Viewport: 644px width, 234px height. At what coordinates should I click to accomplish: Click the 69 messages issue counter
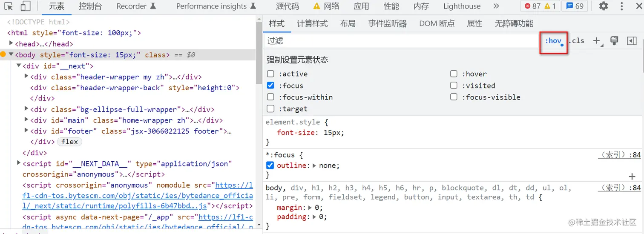pos(575,6)
